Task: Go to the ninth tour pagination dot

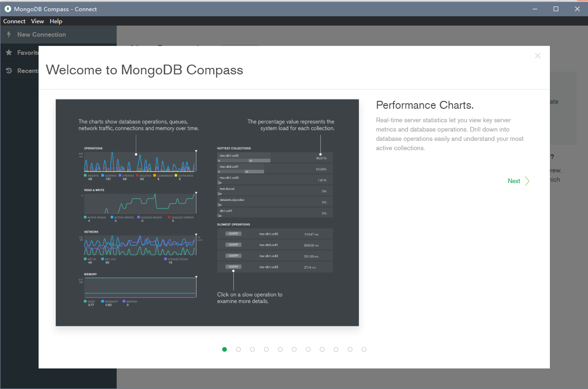Action: [336, 349]
